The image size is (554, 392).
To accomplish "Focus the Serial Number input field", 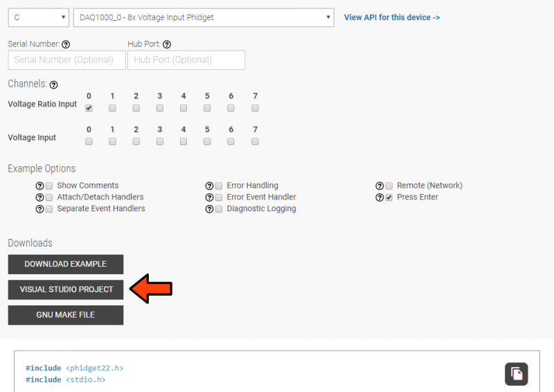I will (66, 60).
